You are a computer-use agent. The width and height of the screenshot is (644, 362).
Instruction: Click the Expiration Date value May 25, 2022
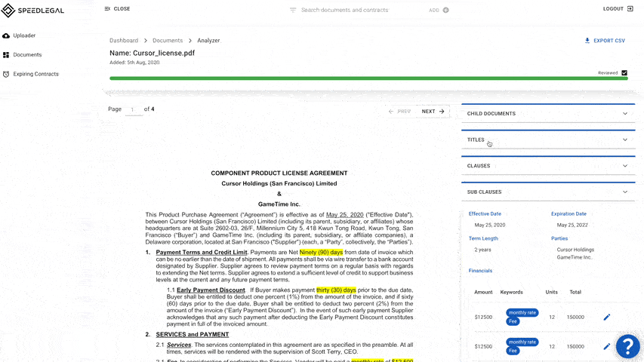point(572,225)
